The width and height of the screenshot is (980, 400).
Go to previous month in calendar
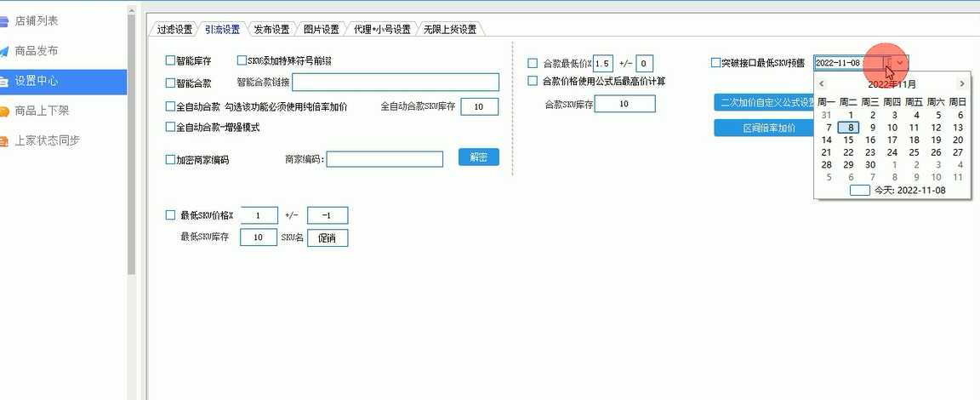click(x=822, y=84)
